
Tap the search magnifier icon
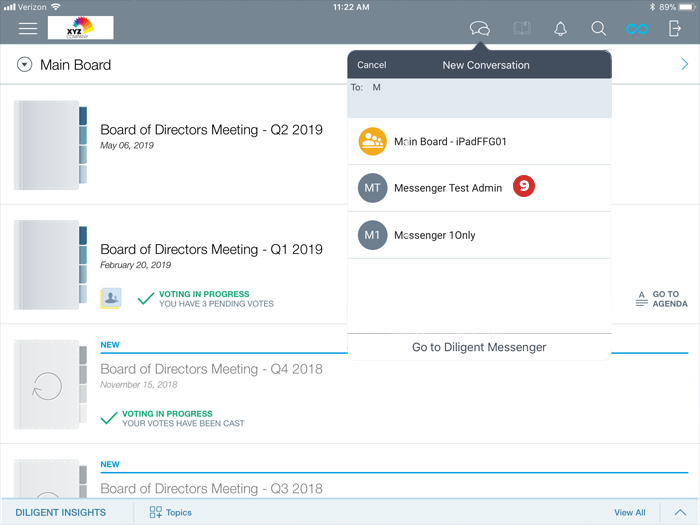click(598, 29)
